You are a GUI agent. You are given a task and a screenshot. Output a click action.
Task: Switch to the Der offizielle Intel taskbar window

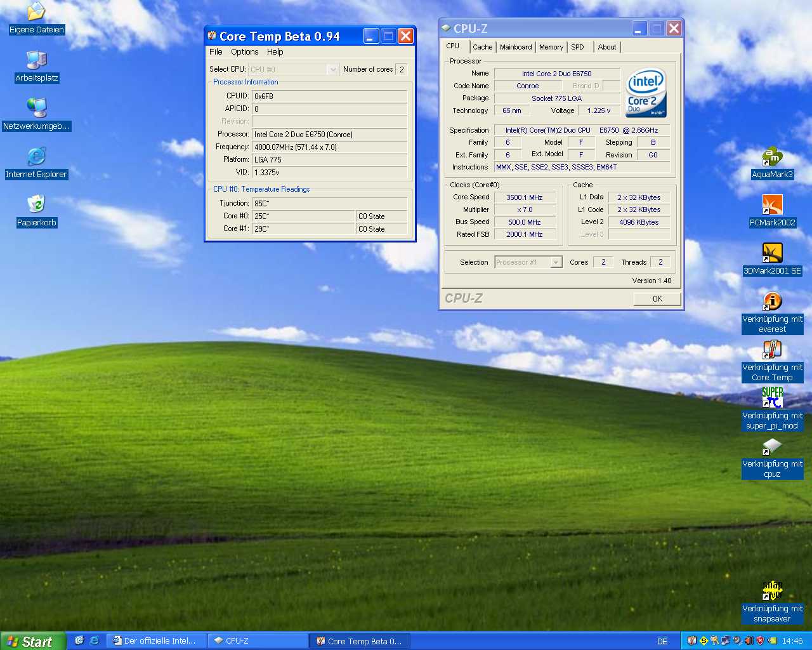[x=156, y=641]
